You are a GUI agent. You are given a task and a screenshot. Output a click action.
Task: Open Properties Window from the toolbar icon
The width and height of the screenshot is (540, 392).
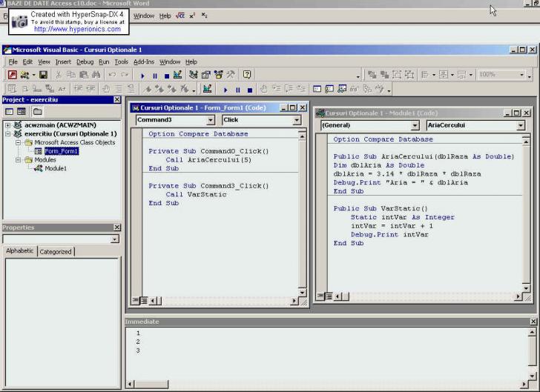pyautogui.click(x=206, y=75)
